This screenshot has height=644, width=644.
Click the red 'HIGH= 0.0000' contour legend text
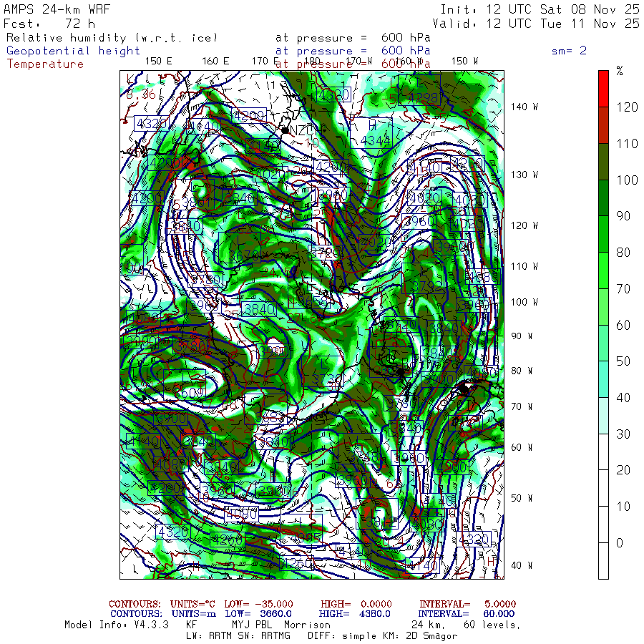click(x=356, y=604)
